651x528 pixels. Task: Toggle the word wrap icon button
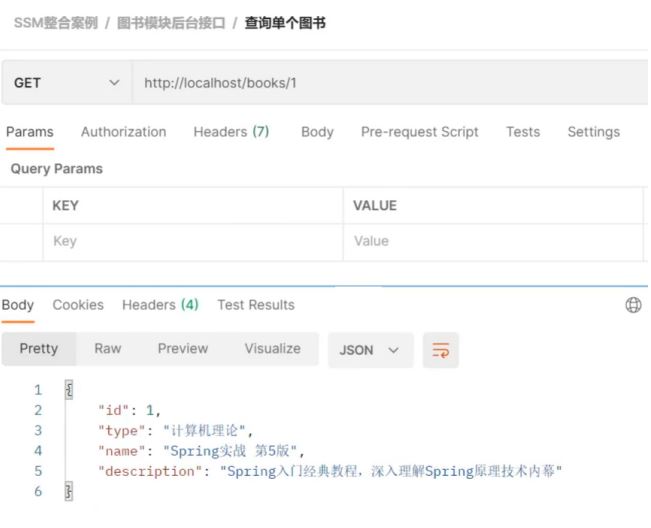click(440, 350)
